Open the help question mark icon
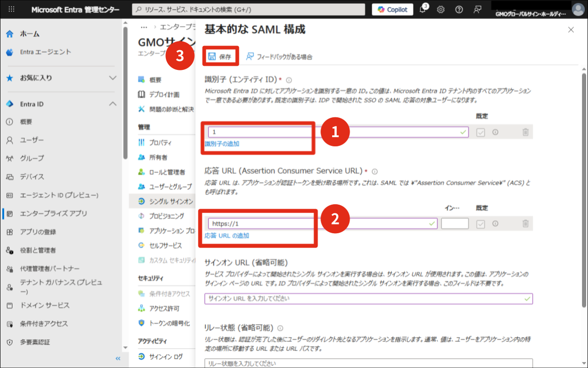The height and width of the screenshot is (368, 588). point(459,10)
